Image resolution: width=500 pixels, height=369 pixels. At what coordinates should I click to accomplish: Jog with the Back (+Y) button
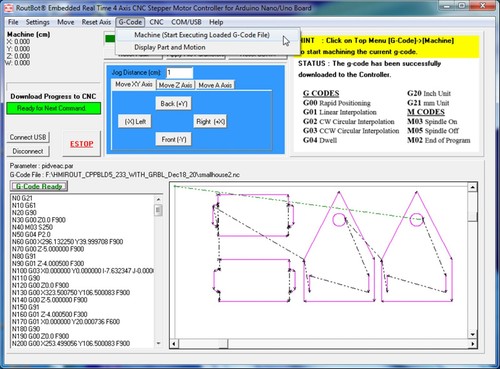tap(174, 104)
